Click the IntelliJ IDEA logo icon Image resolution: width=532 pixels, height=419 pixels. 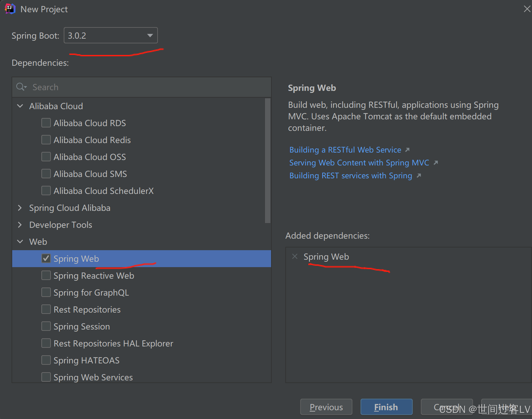(x=10, y=9)
